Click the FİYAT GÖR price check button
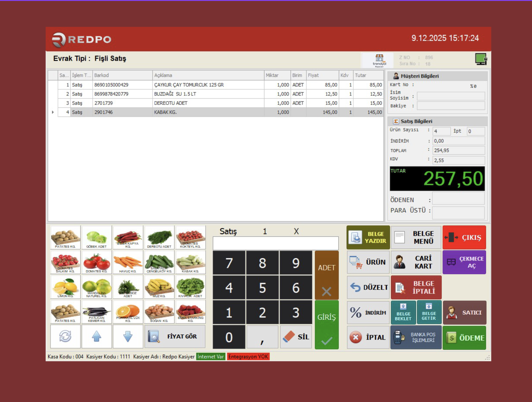This screenshot has width=532, height=402. 175,336
